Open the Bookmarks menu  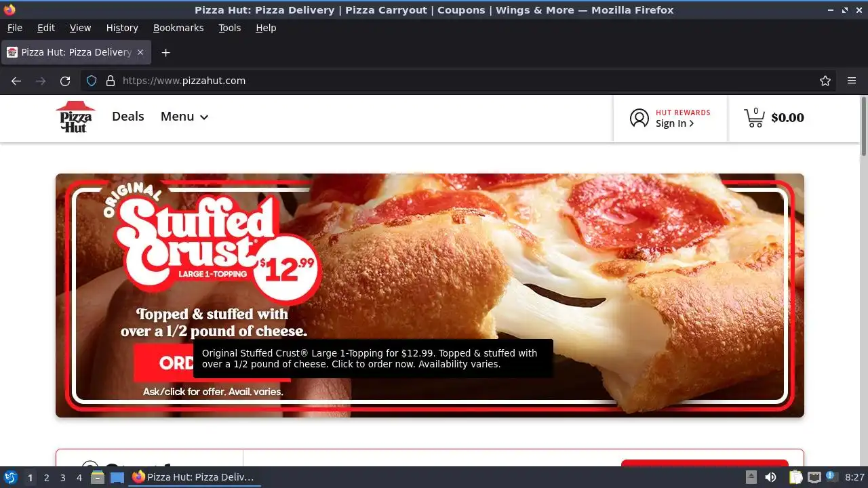coord(178,28)
